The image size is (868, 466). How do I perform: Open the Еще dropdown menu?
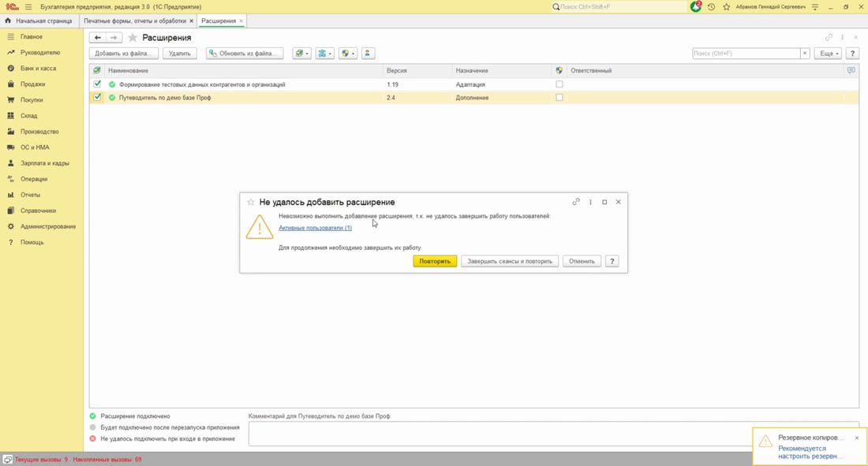(829, 53)
